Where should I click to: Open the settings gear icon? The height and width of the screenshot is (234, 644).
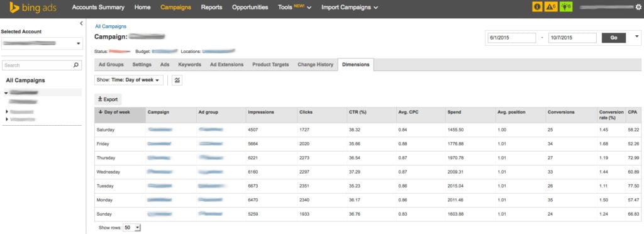click(638, 7)
